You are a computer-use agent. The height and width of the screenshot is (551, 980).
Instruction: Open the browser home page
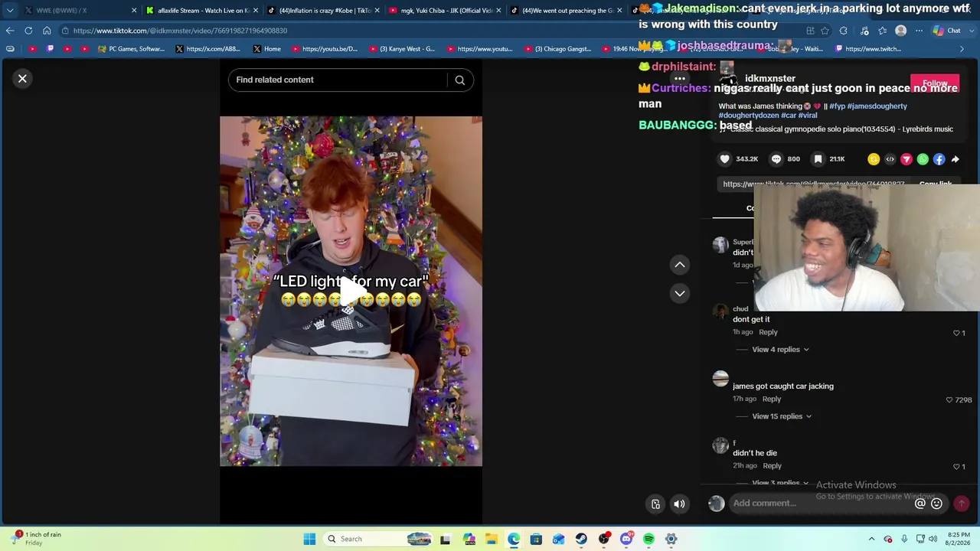(47, 31)
